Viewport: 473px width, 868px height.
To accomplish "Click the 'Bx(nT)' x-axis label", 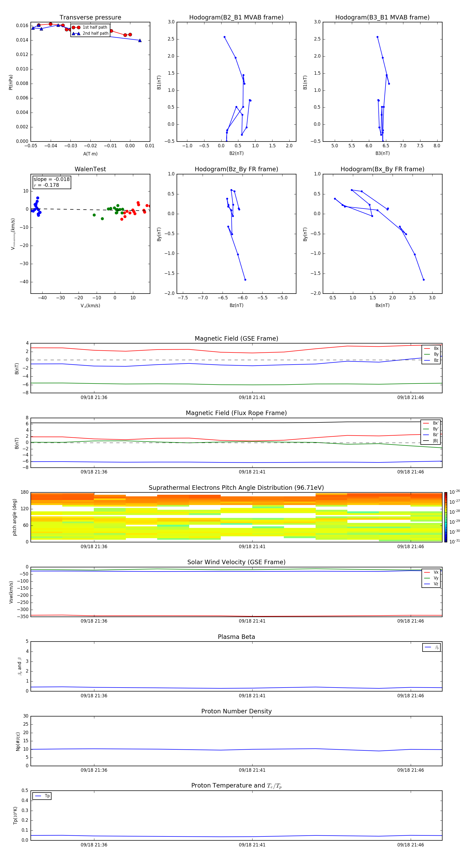I will click(x=382, y=305).
